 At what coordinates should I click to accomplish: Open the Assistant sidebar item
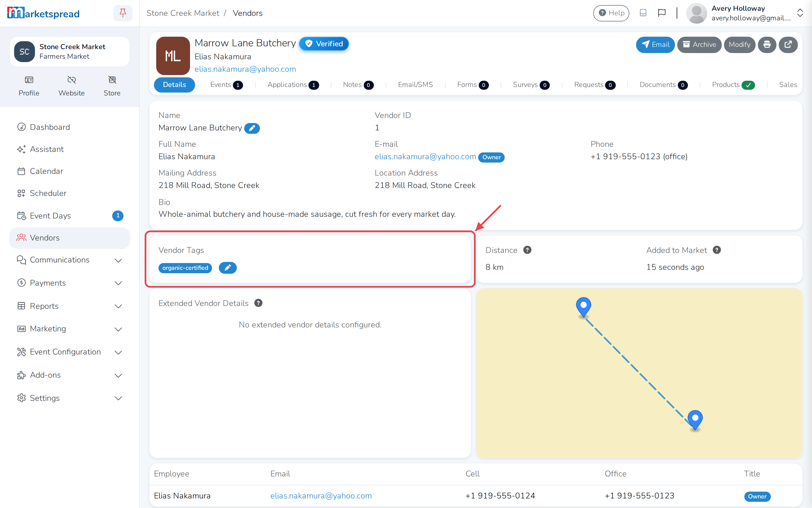pos(69,149)
